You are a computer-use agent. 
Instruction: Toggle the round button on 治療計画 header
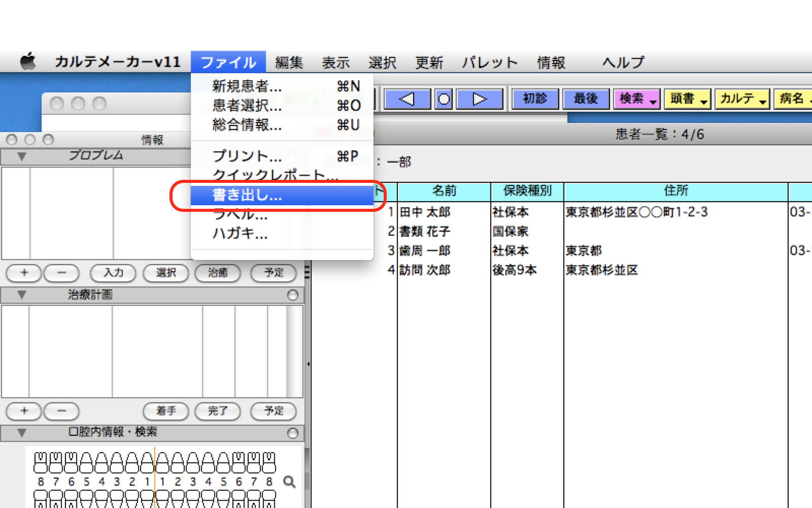[293, 295]
